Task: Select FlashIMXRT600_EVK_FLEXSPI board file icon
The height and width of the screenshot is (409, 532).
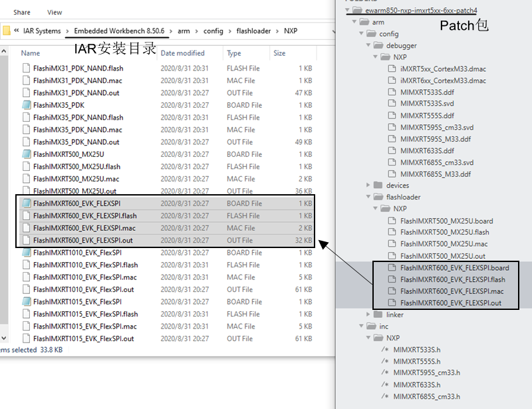Action: [26, 204]
